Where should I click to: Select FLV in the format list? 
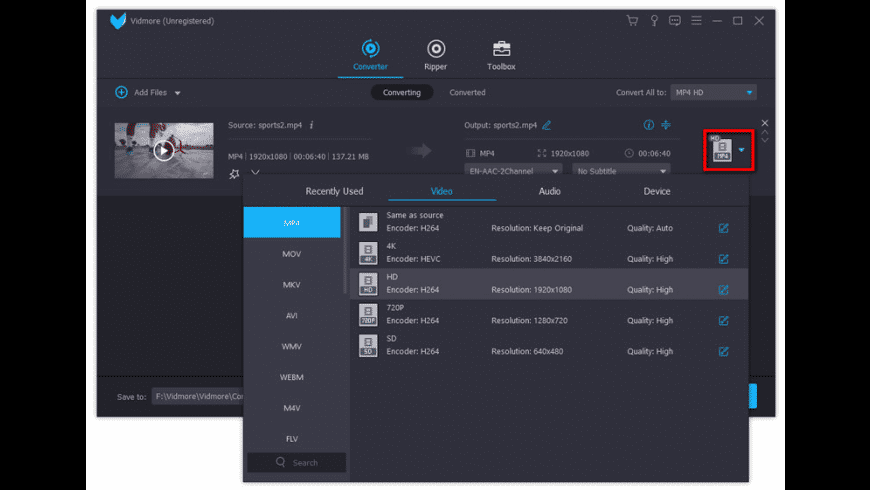pyautogui.click(x=292, y=438)
